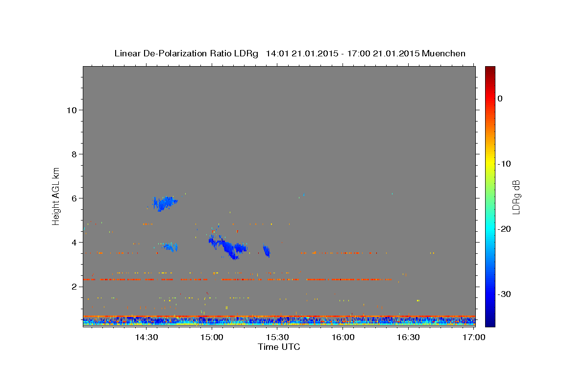Click the height label '4'
The height and width of the screenshot is (392, 588).
[74, 242]
